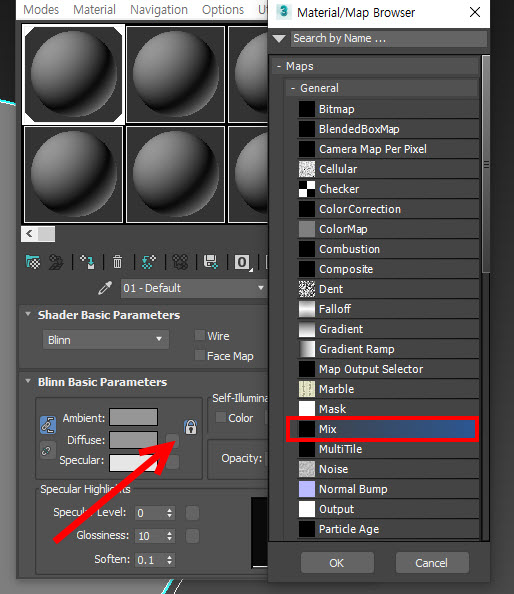Select the ColorCorrection map entry
This screenshot has height=594, width=514.
coord(388,209)
